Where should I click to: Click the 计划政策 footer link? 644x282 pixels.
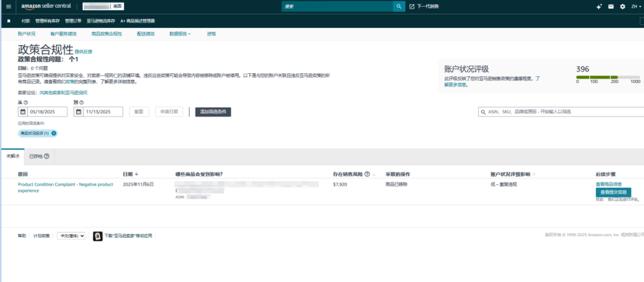coord(42,236)
